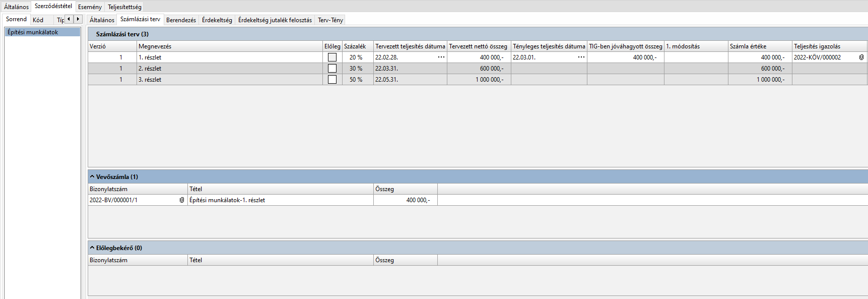The width and height of the screenshot is (868, 299).
Task: Open Érdekeltség jutalék felosztás sub-tab
Action: [275, 20]
